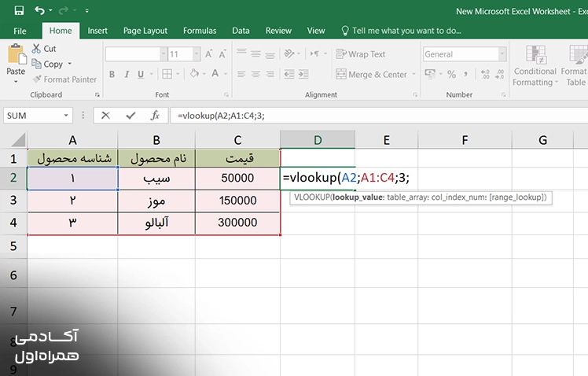Open the Data tab
588x376 pixels.
click(241, 31)
